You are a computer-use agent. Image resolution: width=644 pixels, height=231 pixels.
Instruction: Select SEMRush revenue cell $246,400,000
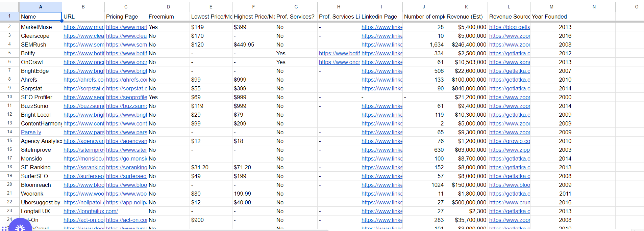pyautogui.click(x=466, y=45)
